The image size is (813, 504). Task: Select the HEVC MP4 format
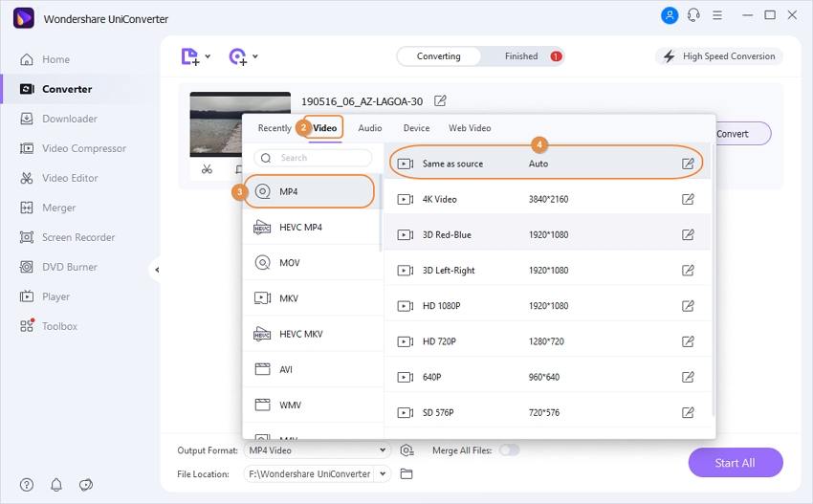coord(313,228)
